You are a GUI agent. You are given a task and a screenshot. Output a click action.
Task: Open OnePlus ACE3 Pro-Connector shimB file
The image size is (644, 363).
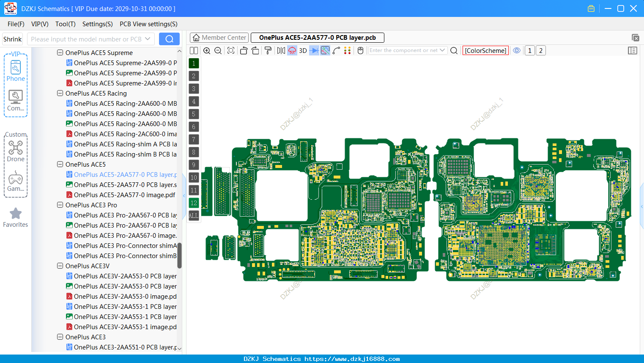click(121, 256)
